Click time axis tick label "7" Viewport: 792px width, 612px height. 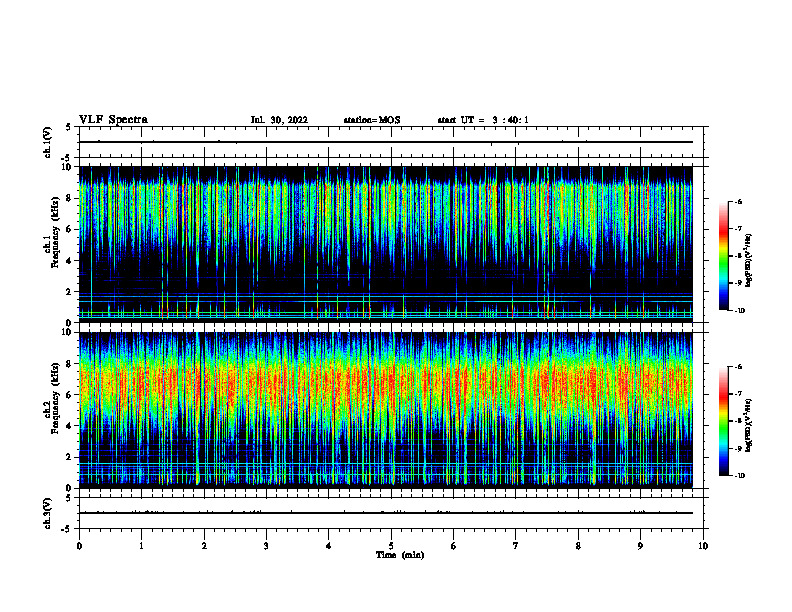click(x=516, y=546)
